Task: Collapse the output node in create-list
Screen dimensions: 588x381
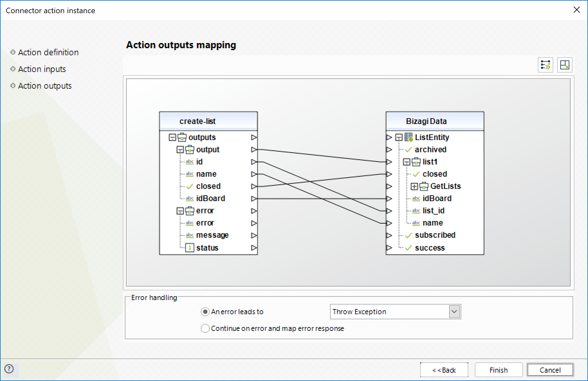Action: coord(180,150)
